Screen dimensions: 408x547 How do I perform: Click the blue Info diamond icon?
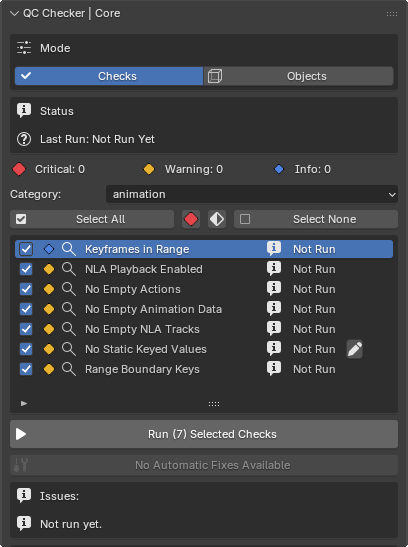pyautogui.click(x=279, y=169)
